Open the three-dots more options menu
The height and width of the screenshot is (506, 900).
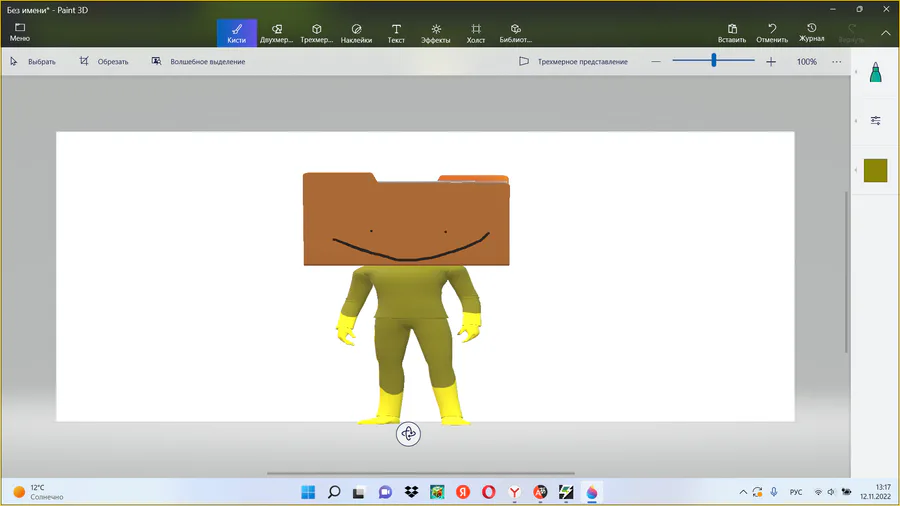(836, 61)
